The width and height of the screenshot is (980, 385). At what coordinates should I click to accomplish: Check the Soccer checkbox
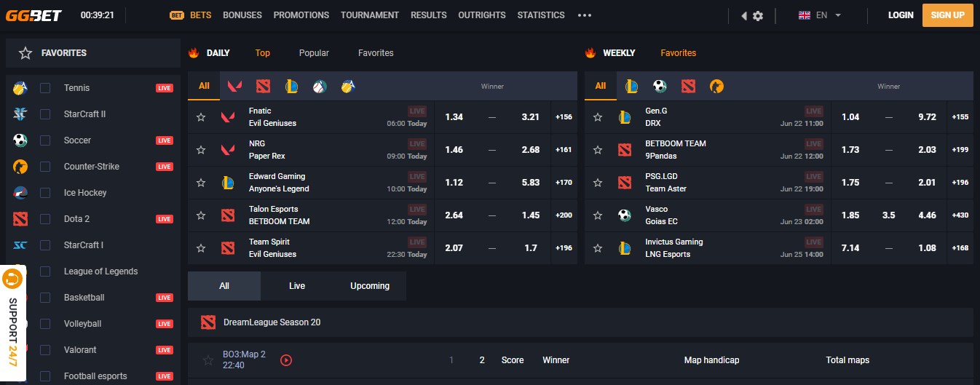45,140
